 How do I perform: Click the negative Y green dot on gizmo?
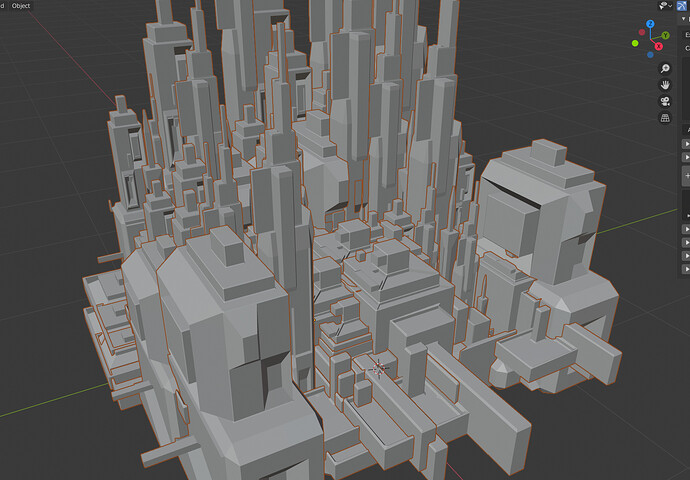coord(635,43)
